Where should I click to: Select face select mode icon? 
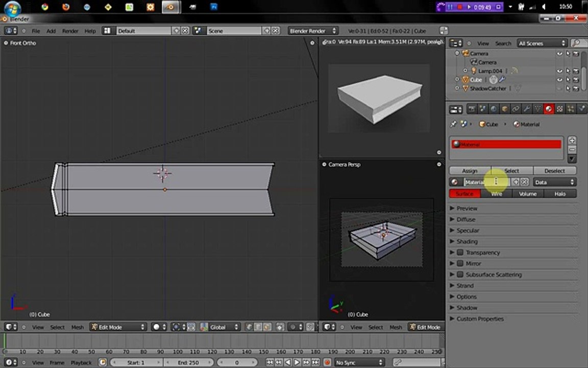coord(267,327)
